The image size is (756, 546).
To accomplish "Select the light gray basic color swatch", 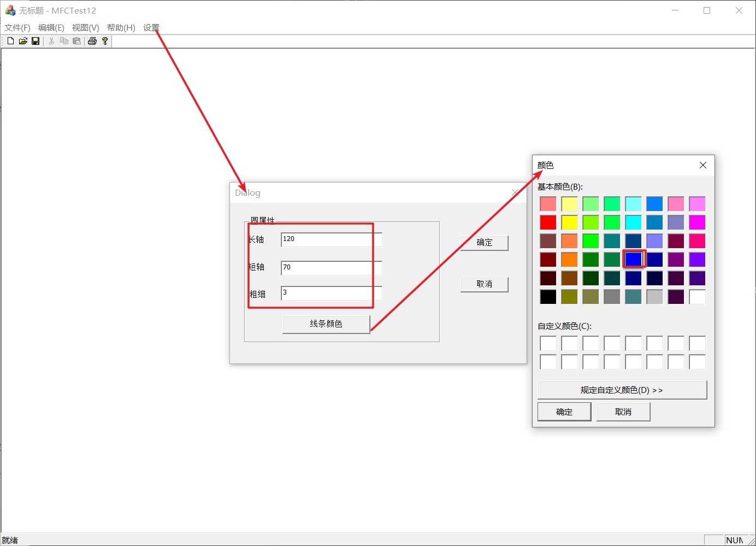I will tap(655, 297).
